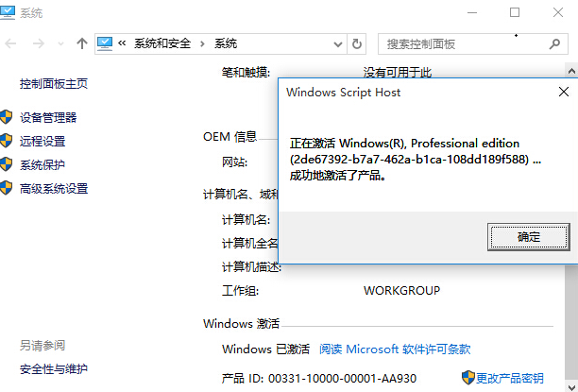Click the OEM 信息 section heading
This screenshot has width=578, height=392.
[230, 137]
